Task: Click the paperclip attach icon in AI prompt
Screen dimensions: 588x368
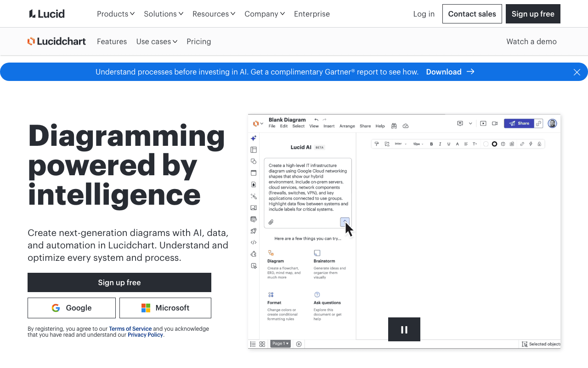Action: tap(271, 222)
